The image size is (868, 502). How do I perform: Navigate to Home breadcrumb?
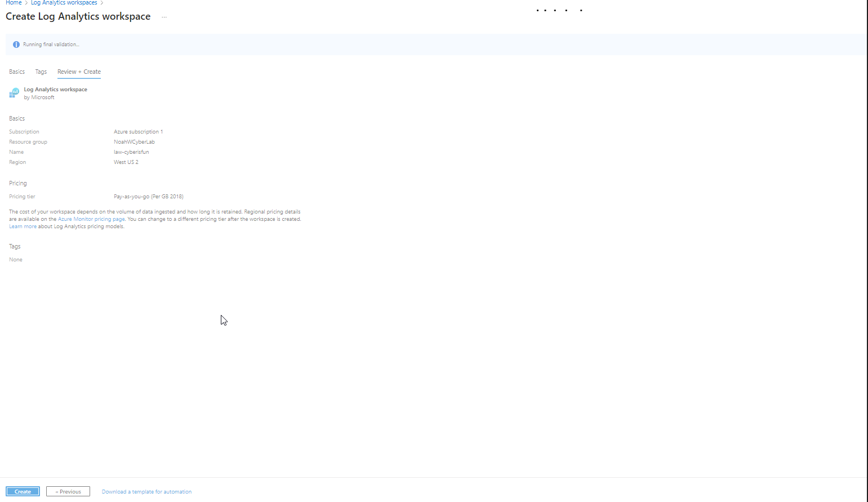click(x=14, y=3)
